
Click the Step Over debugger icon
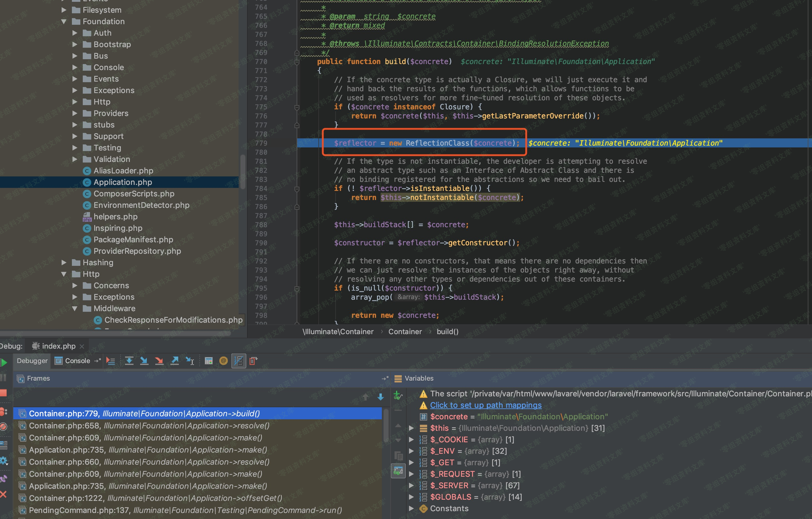point(129,361)
